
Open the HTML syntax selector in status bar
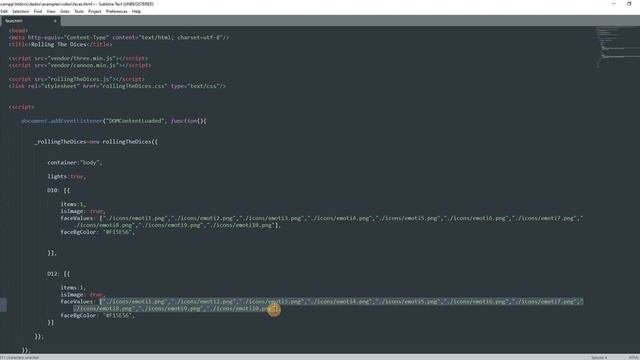click(x=633, y=358)
